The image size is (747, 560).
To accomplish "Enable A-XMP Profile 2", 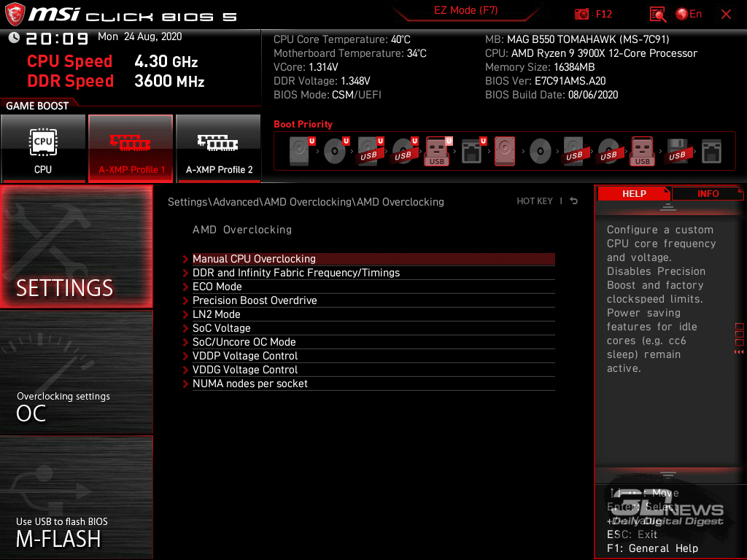I will [219, 148].
